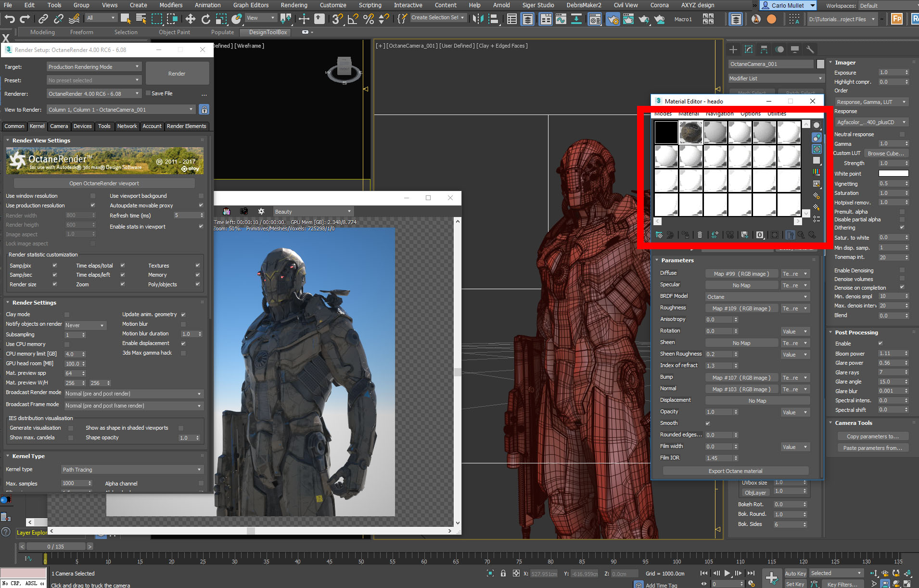Expand the Beauty render pass dropdown
919x588 pixels.
(313, 212)
